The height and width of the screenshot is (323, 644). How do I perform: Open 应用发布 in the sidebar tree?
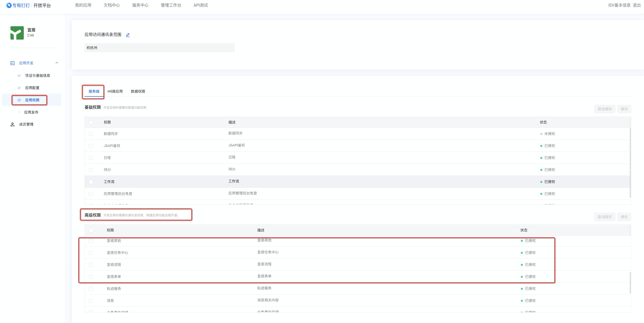click(31, 112)
